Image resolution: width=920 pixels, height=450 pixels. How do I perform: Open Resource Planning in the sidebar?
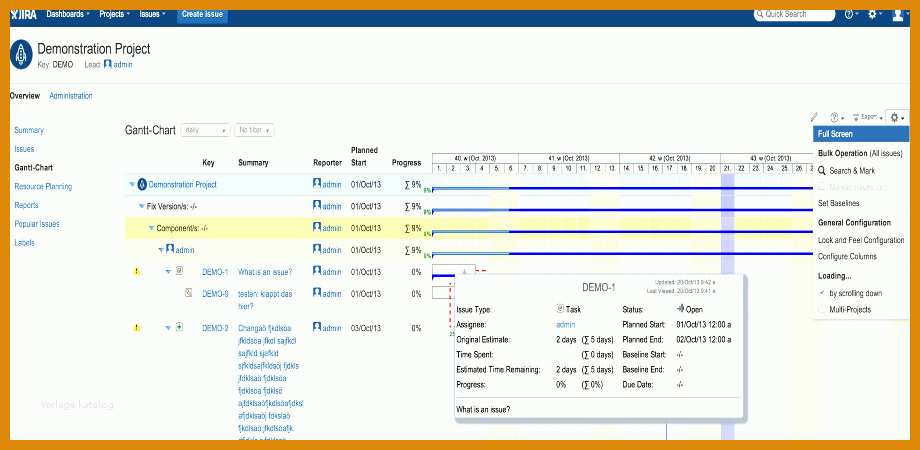43,187
